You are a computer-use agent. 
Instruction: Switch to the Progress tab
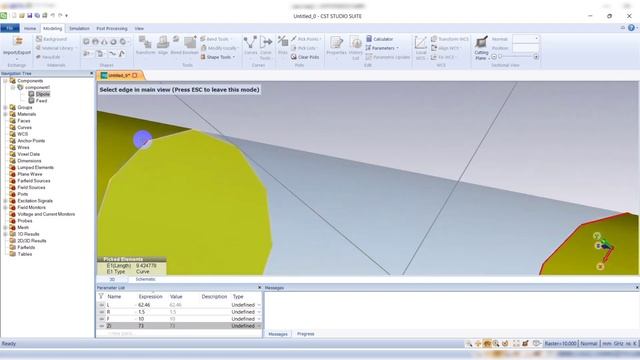click(x=305, y=334)
